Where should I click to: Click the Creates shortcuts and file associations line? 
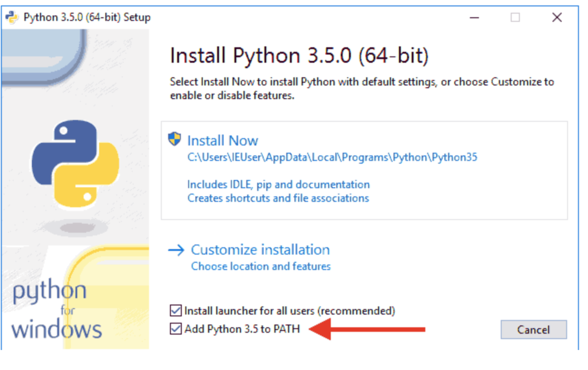pyautogui.click(x=278, y=198)
